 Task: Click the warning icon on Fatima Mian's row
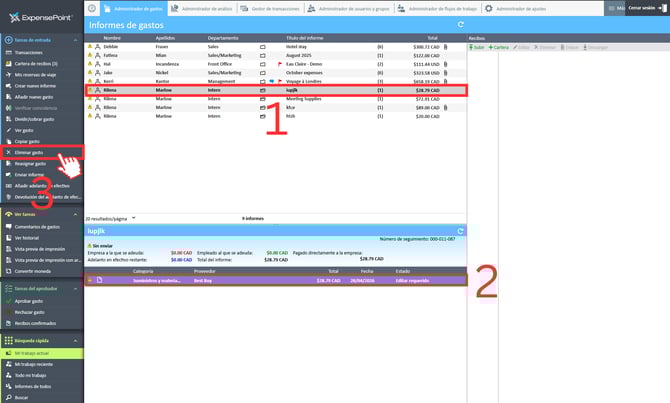[89, 55]
